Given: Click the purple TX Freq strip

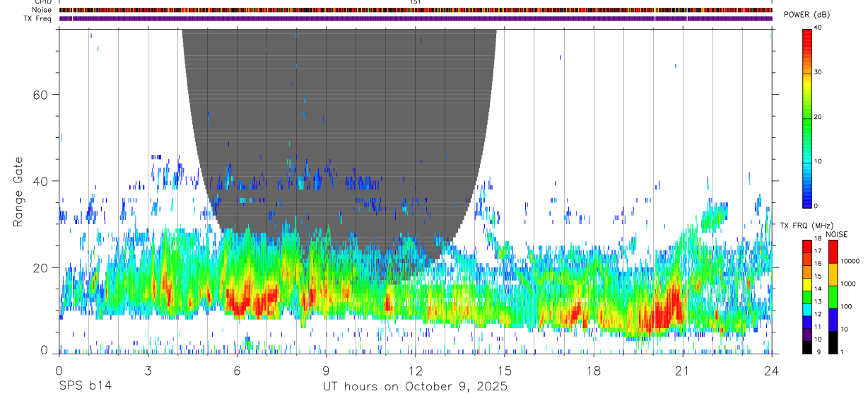Looking at the screenshot, I should pos(416,18).
